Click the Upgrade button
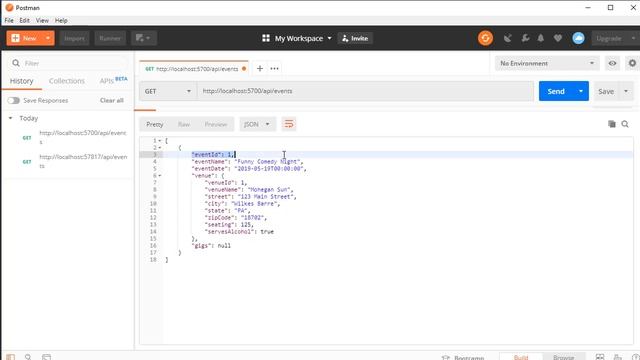640x360 pixels. click(x=614, y=38)
